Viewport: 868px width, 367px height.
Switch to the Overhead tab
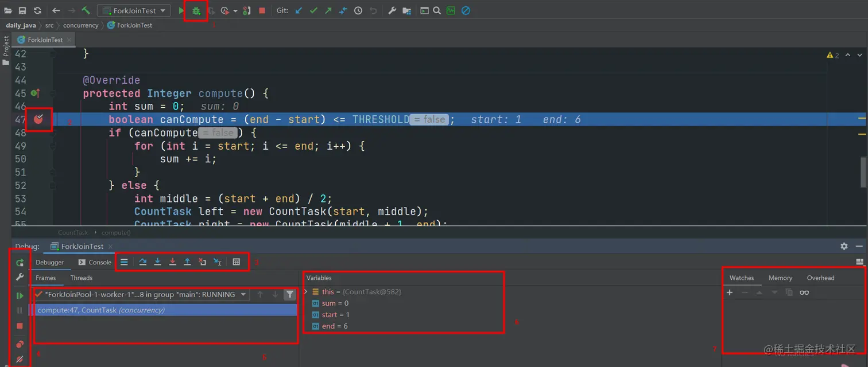[x=820, y=278]
